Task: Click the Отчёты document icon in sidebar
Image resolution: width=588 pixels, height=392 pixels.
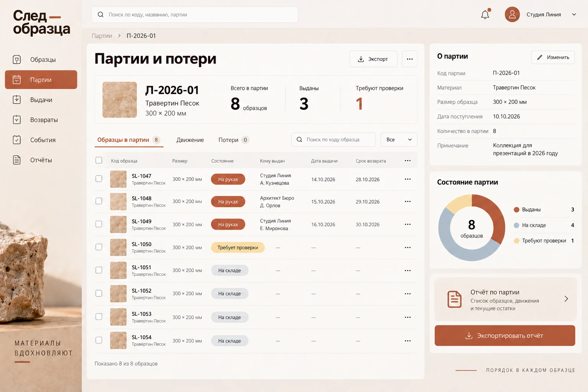Action: click(x=17, y=160)
